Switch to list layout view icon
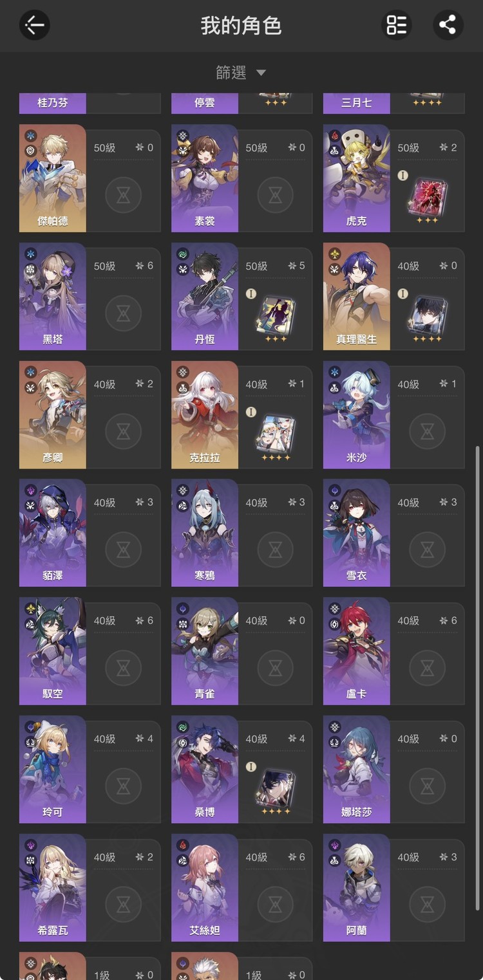Screen dimensions: 483x980 pyautogui.click(x=396, y=25)
